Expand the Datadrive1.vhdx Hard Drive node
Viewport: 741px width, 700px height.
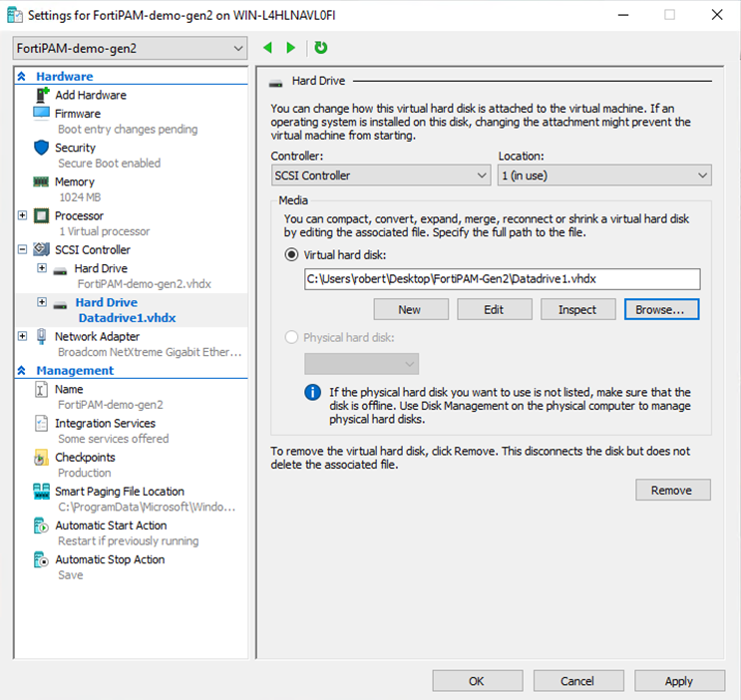(42, 302)
